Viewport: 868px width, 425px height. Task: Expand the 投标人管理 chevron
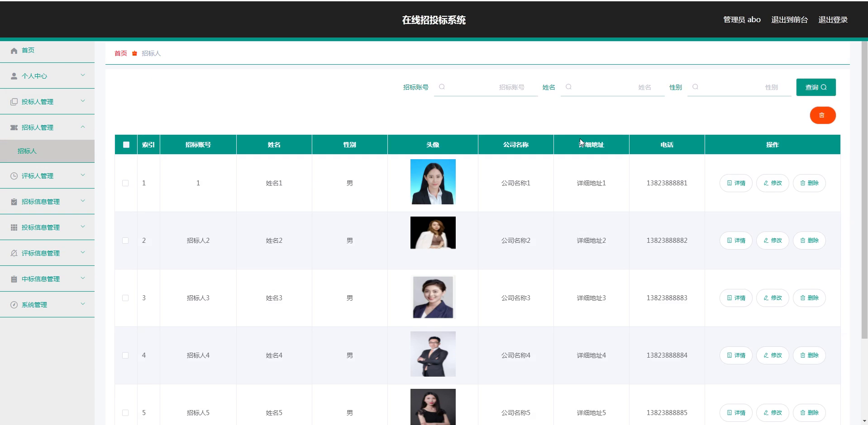point(83,101)
